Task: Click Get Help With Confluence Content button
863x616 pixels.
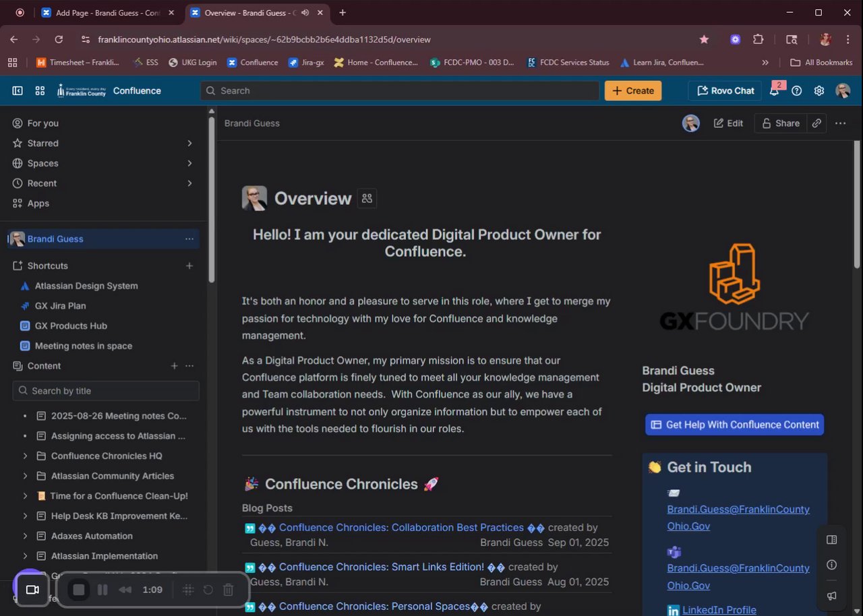Action: click(734, 425)
